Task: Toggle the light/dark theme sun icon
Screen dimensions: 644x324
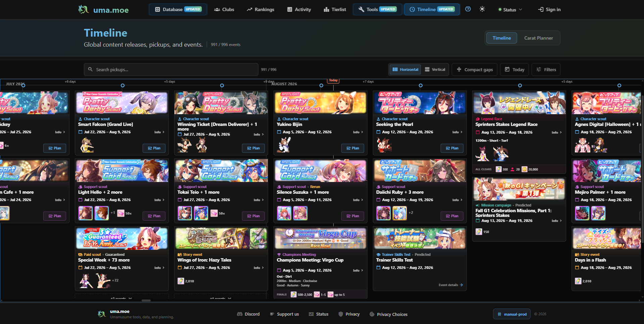Action: click(x=482, y=9)
